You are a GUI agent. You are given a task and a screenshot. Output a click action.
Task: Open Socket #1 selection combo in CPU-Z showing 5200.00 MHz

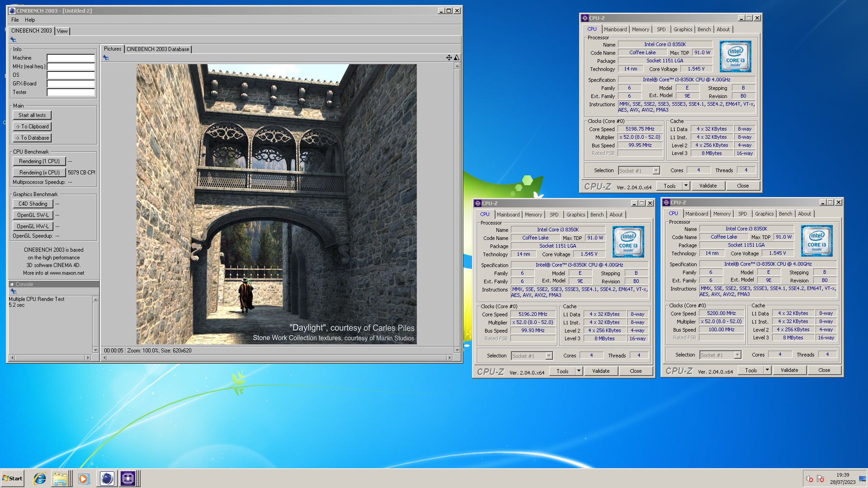coord(721,355)
